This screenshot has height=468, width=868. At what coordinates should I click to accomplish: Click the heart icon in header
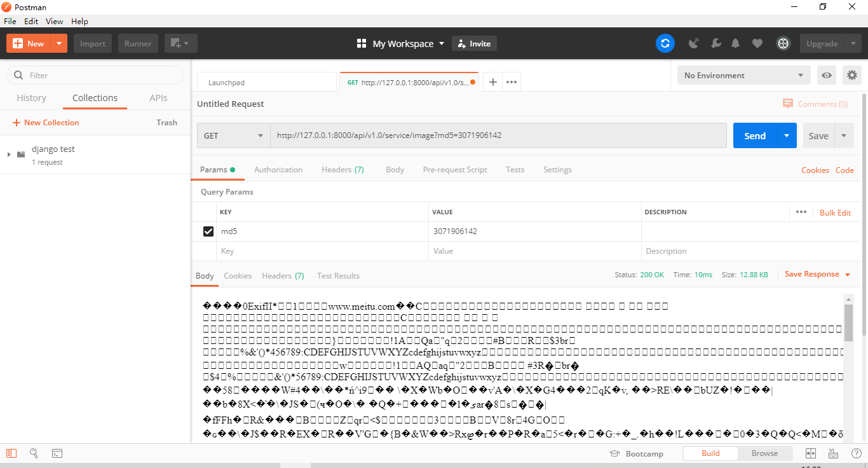pyautogui.click(x=757, y=43)
